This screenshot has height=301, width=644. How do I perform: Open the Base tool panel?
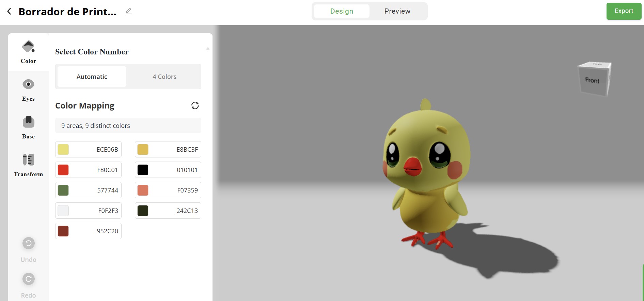pyautogui.click(x=28, y=128)
